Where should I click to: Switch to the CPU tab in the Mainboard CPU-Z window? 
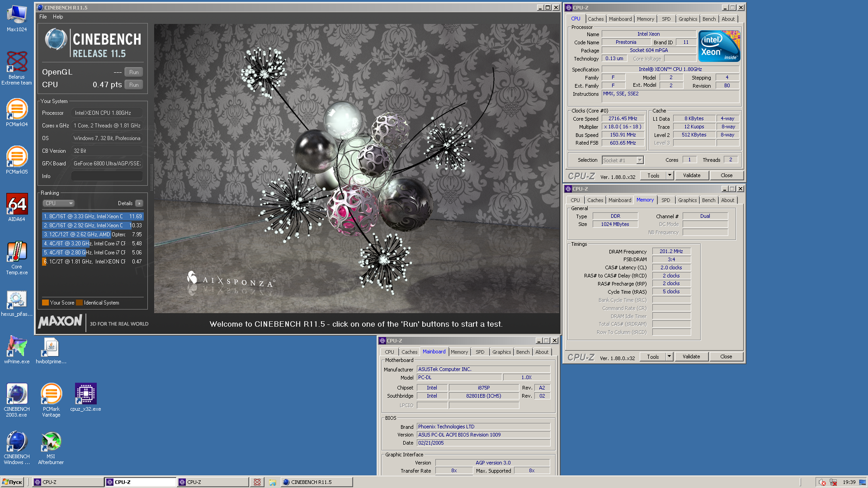(x=389, y=352)
